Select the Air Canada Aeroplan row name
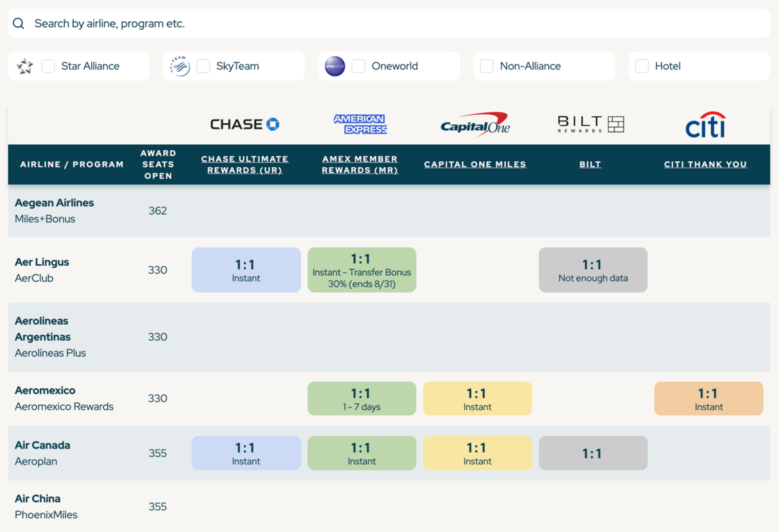This screenshot has width=779, height=532. pos(43,453)
